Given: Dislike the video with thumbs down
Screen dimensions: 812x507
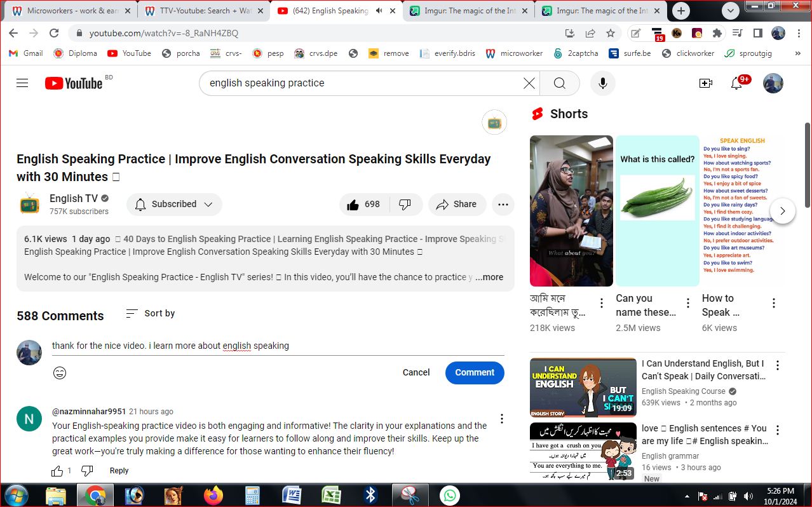Looking at the screenshot, I should (405, 205).
